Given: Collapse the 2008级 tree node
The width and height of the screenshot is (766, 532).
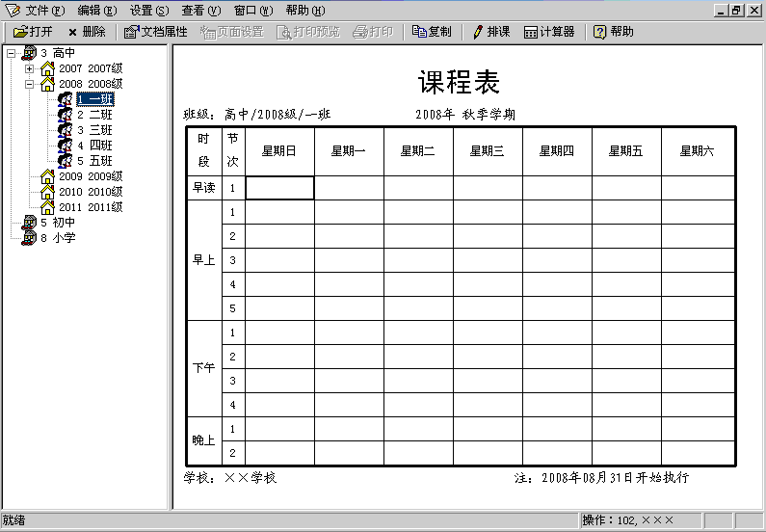Looking at the screenshot, I should (x=29, y=84).
